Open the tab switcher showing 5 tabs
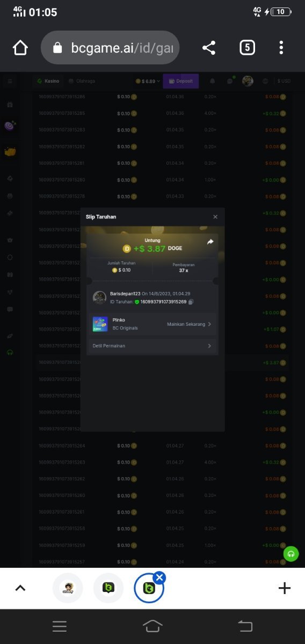The image size is (305, 644). click(x=246, y=48)
